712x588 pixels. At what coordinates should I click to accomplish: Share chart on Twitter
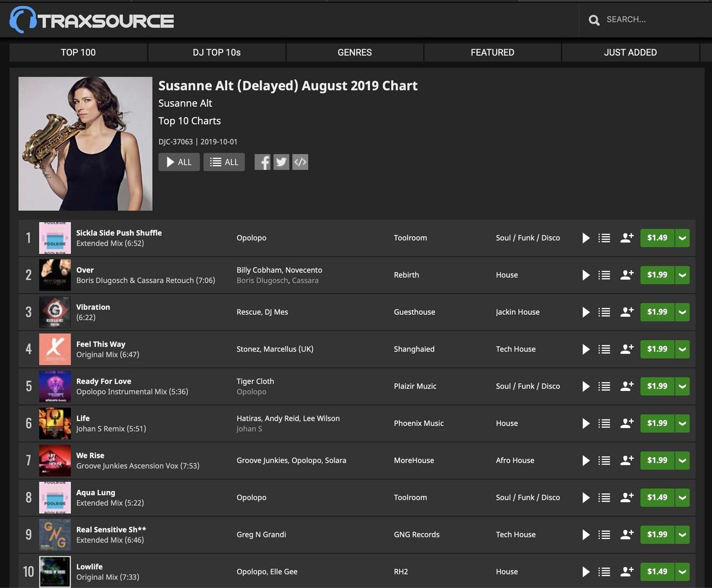pos(281,162)
